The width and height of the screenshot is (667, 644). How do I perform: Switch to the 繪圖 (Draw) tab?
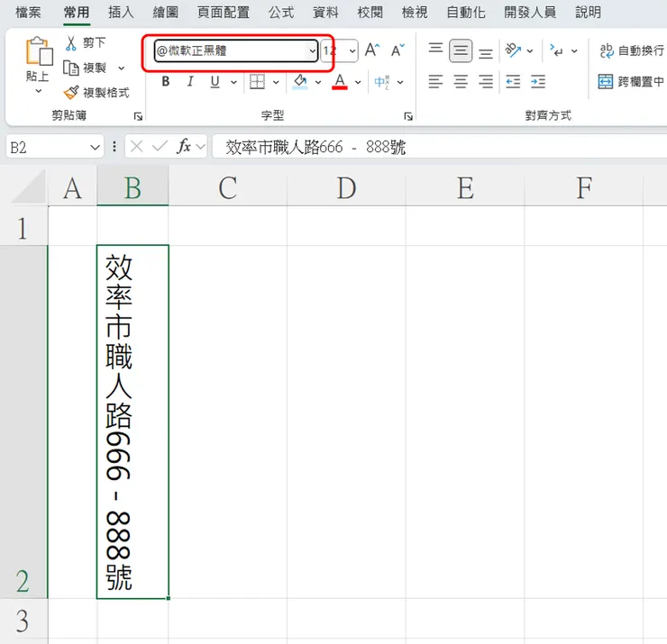166,13
